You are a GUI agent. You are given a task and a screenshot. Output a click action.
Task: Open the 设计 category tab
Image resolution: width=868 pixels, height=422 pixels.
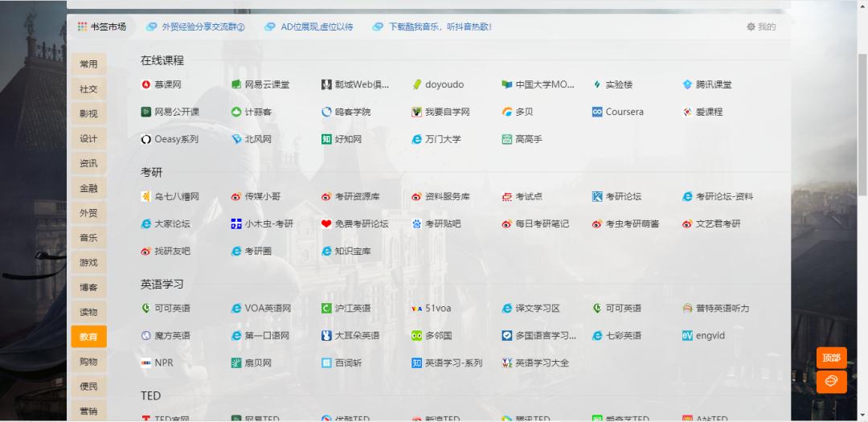click(x=88, y=138)
